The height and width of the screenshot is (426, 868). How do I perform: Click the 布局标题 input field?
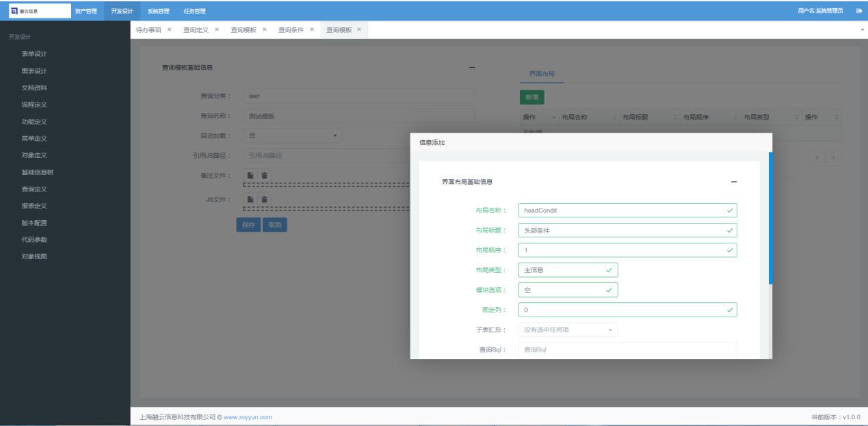628,230
